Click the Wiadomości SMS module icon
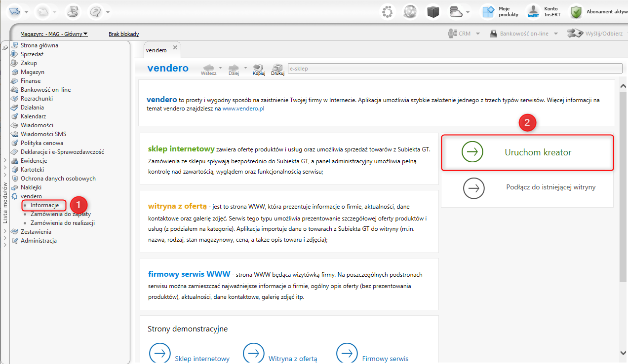The width and height of the screenshot is (628, 364). (15, 134)
